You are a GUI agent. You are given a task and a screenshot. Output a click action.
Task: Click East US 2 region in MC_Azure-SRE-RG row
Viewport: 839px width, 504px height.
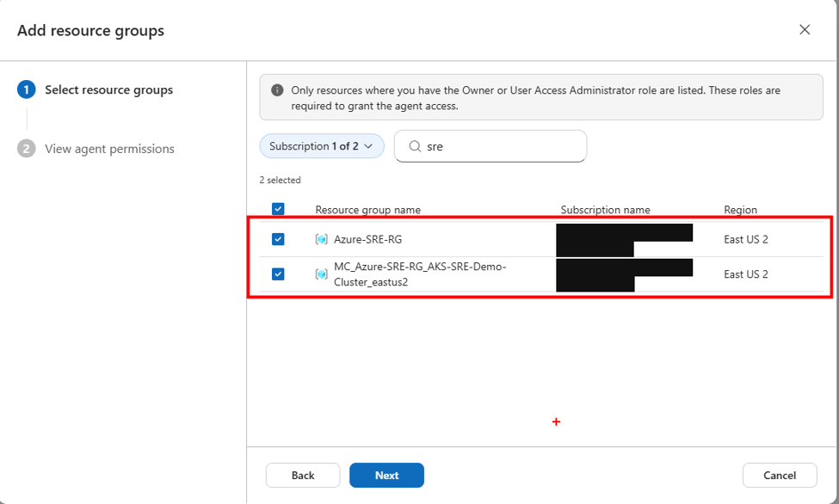pyautogui.click(x=746, y=274)
